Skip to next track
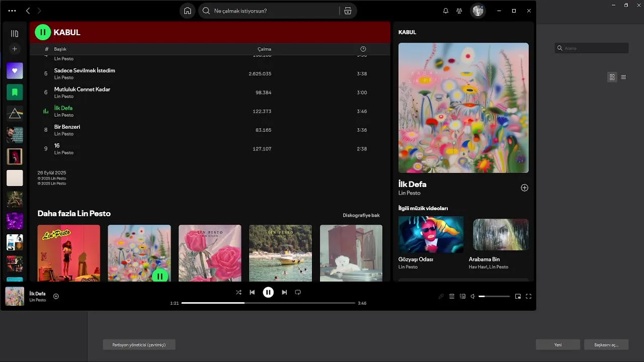The height and width of the screenshot is (362, 644). 284,292
